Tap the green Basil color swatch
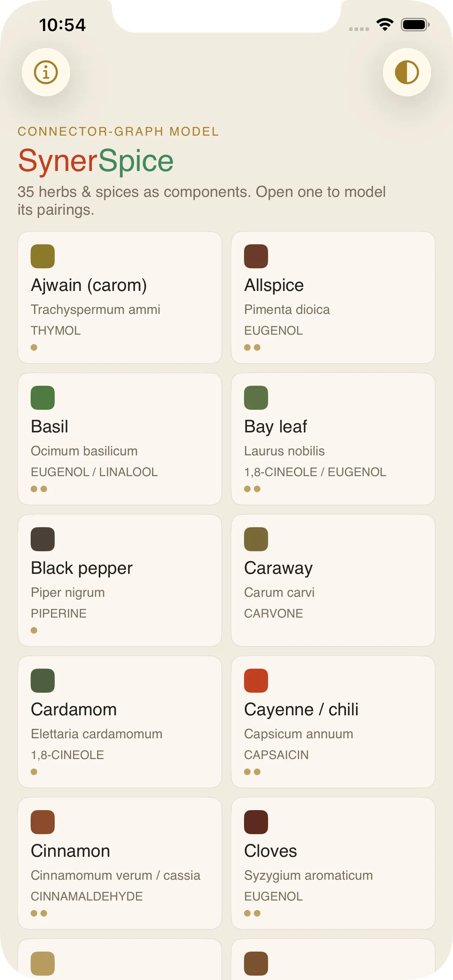Viewport: 453px width, 980px height. coord(43,398)
